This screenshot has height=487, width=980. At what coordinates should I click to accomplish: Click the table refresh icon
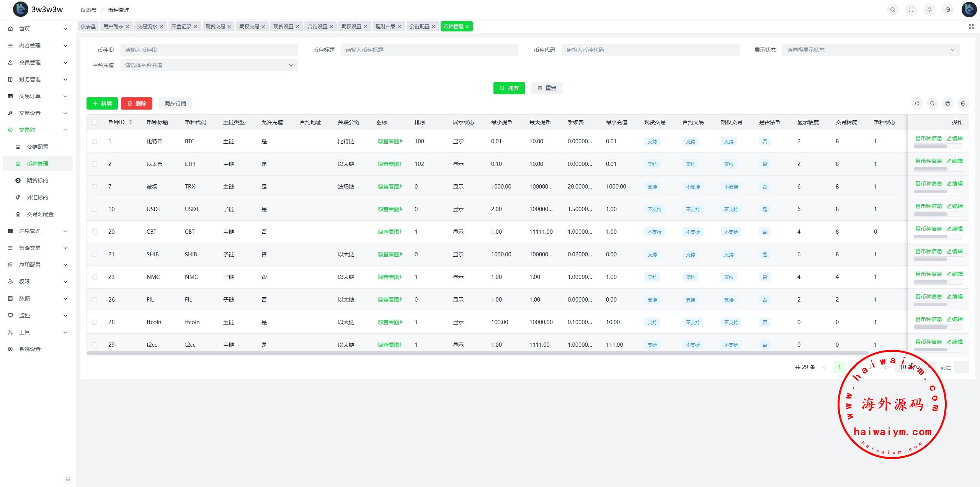(x=917, y=103)
